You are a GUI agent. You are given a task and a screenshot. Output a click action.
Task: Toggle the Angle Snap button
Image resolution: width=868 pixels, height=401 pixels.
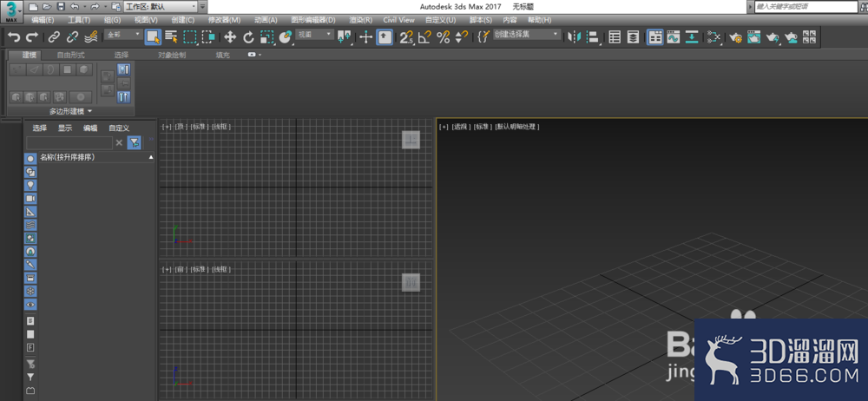pos(424,37)
